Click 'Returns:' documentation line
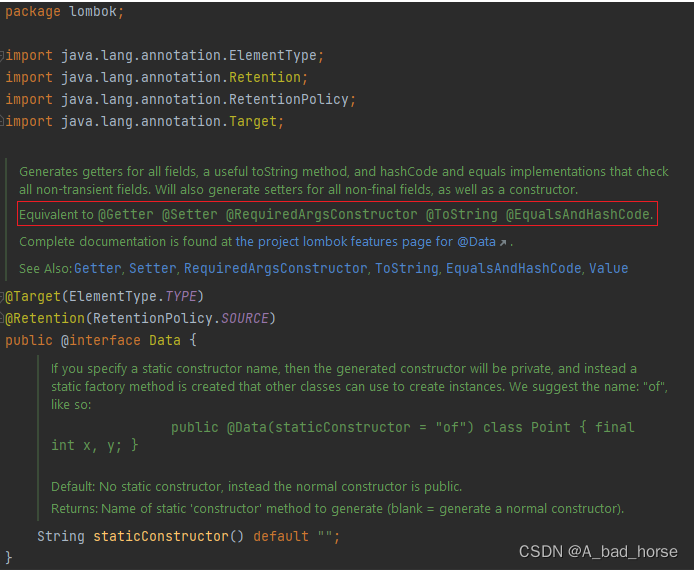 (x=337, y=509)
